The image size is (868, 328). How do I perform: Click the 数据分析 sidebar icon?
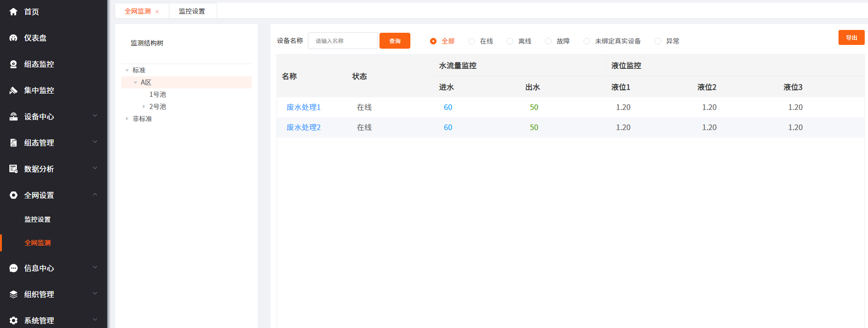[x=14, y=169]
